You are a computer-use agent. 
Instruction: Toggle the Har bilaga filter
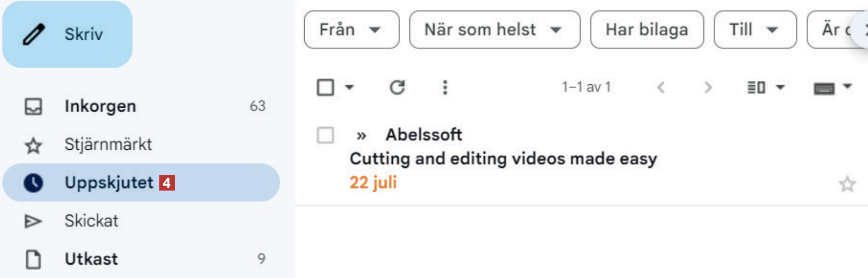[x=646, y=30]
